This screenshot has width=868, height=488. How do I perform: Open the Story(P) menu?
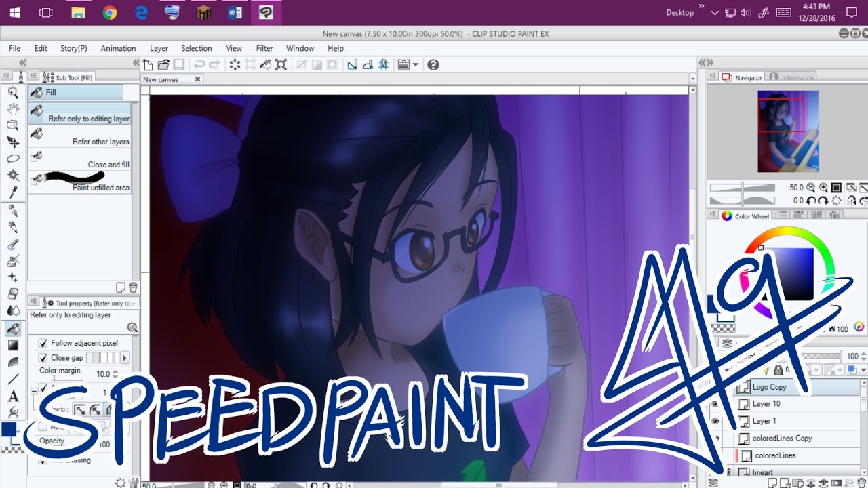click(74, 48)
